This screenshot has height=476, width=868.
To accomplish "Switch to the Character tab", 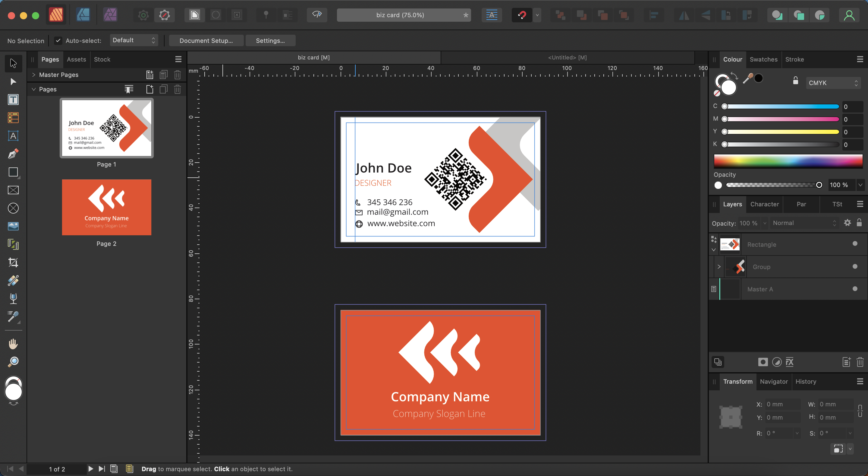I will tap(765, 204).
